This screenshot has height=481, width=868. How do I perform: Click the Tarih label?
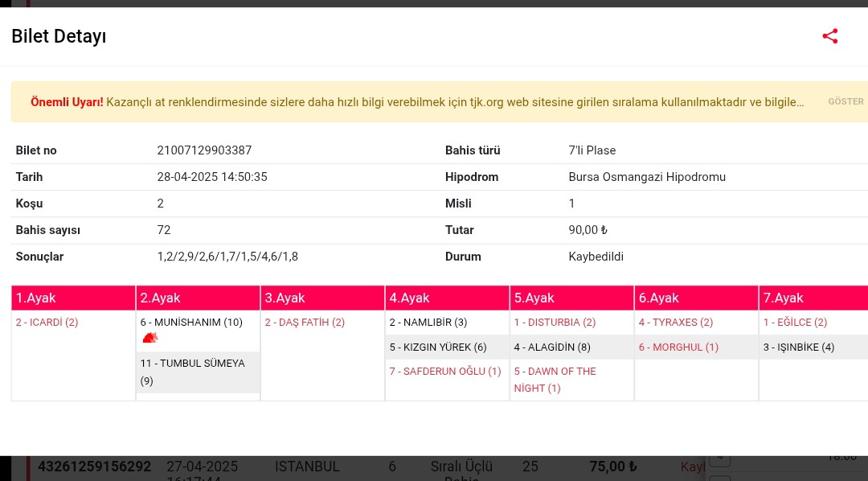pos(30,177)
